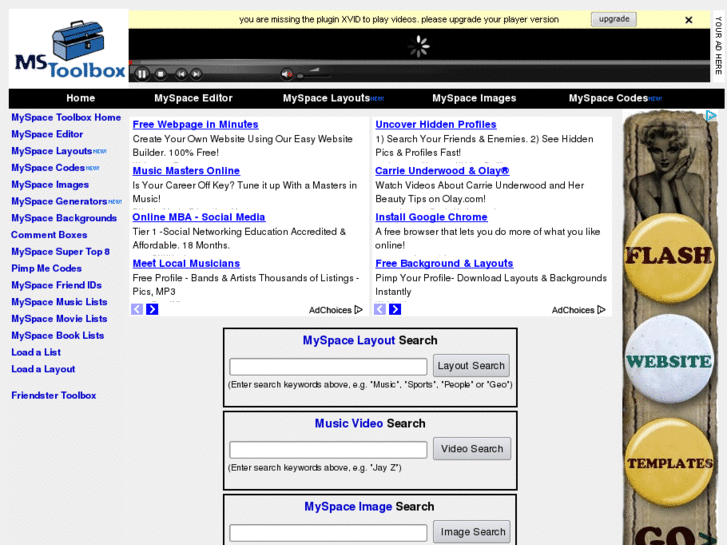Click previous arrow in left ad block
Viewport: 727px width, 545px height.
[137, 309]
